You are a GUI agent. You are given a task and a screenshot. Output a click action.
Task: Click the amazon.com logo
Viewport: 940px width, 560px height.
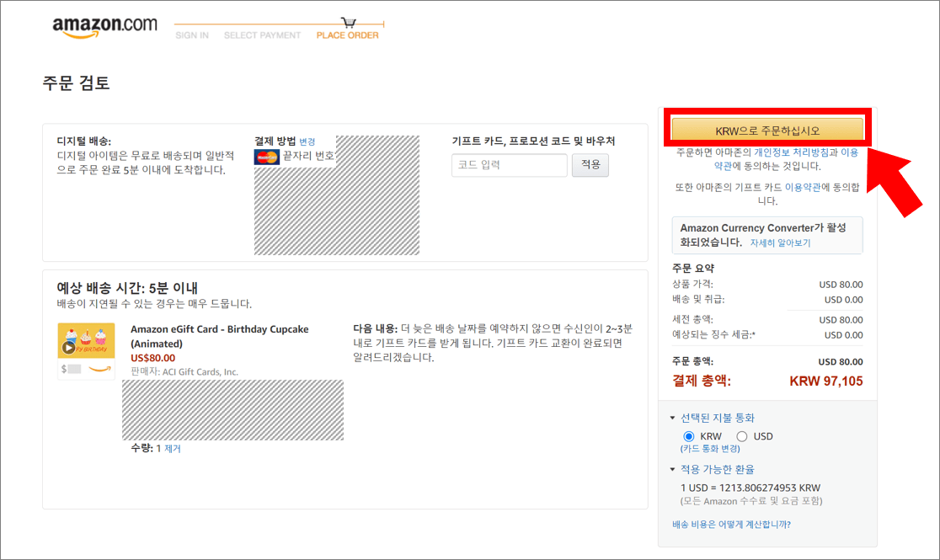point(105,27)
